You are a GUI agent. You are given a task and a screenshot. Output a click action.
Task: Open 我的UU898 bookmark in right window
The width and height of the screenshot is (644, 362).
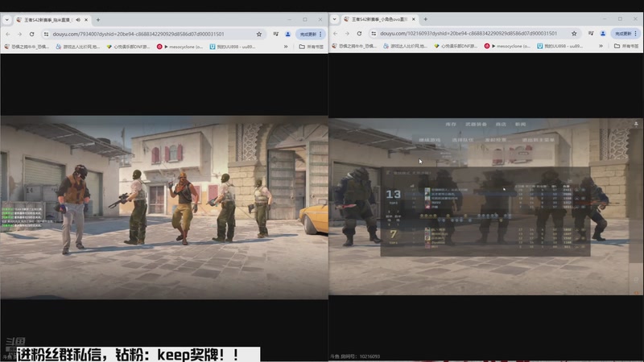click(560, 46)
